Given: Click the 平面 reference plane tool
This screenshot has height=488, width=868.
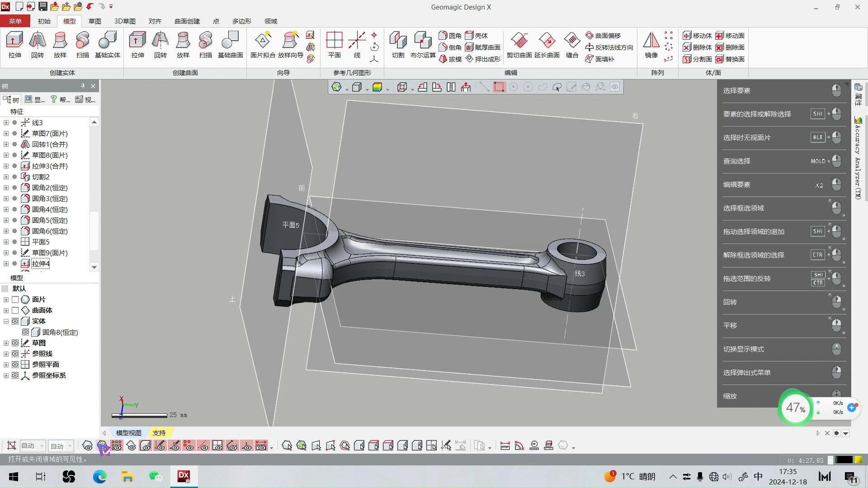Looking at the screenshot, I should click(x=334, y=45).
